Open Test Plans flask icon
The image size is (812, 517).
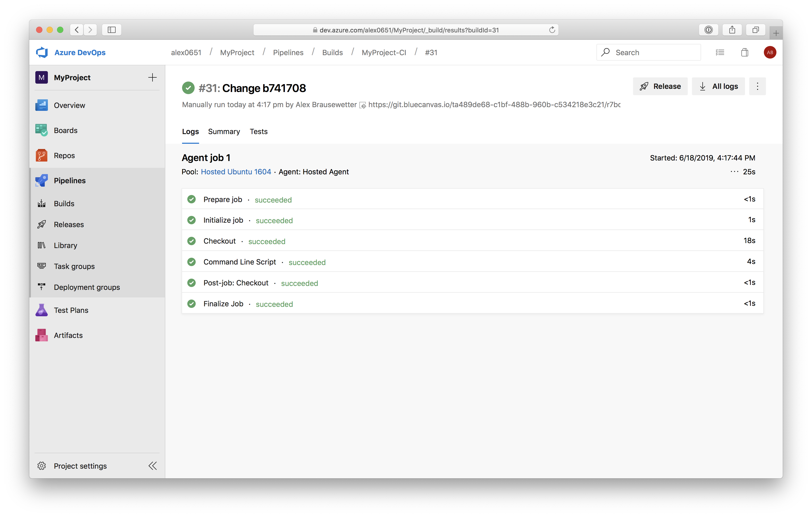point(42,310)
